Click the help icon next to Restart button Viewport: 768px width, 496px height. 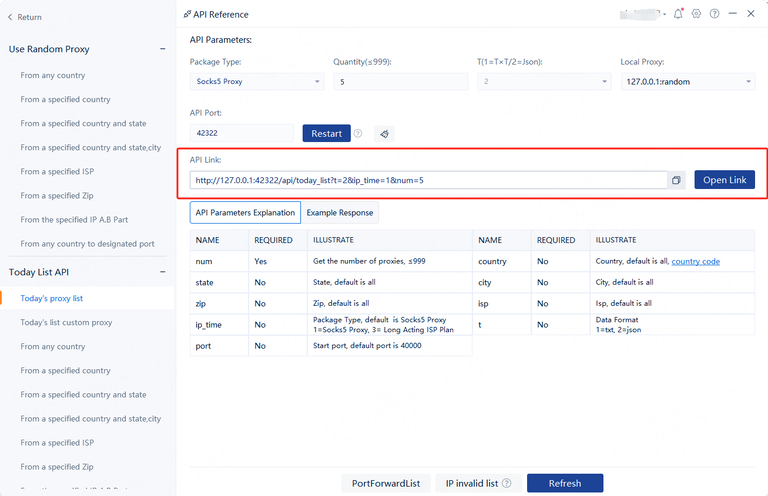tap(358, 133)
